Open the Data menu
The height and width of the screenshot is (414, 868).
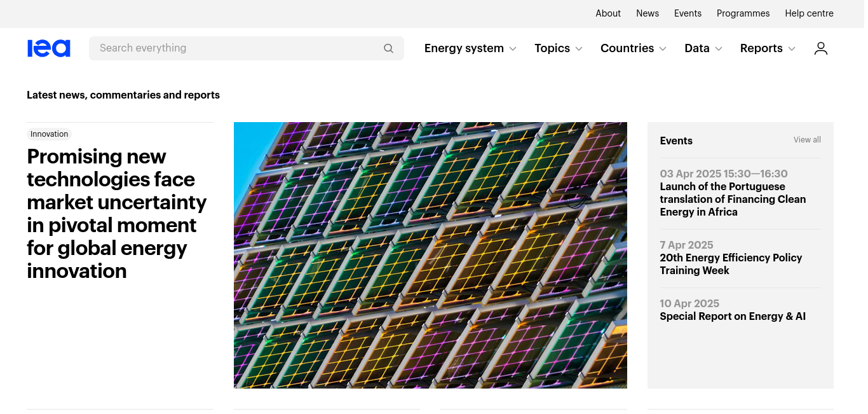[697, 48]
